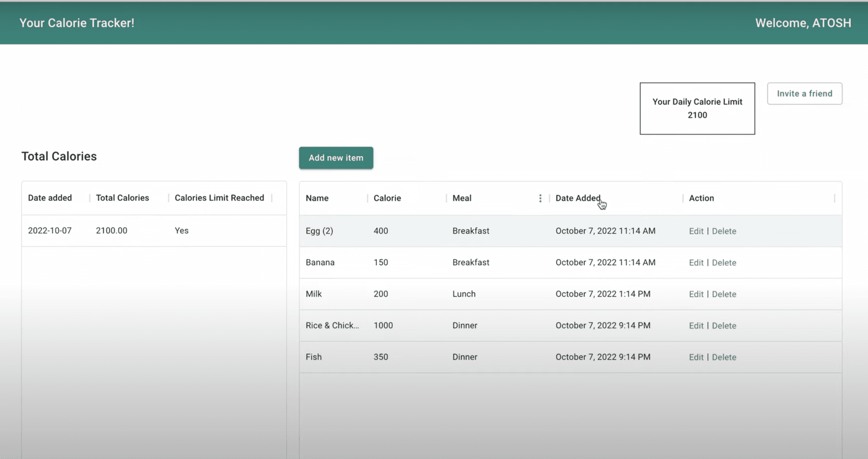This screenshot has width=868, height=459.
Task: Click the Add new item button
Action: click(x=336, y=158)
